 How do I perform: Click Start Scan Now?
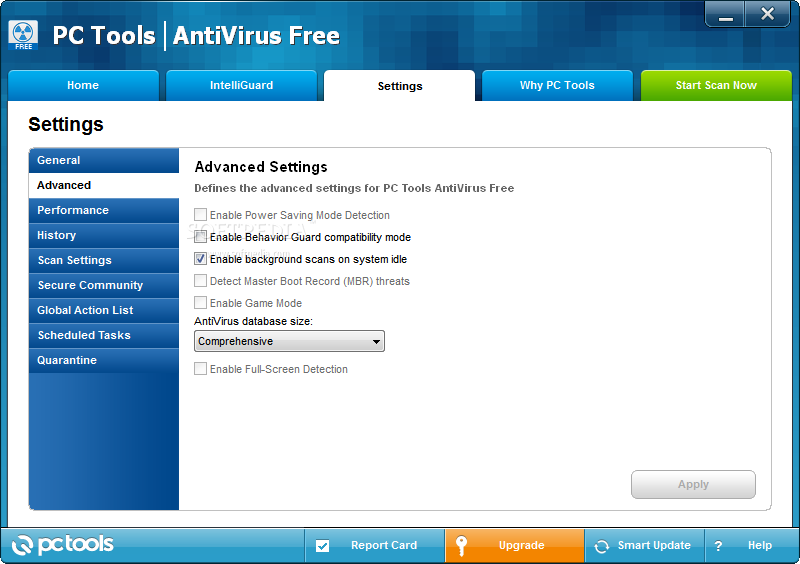pos(716,85)
